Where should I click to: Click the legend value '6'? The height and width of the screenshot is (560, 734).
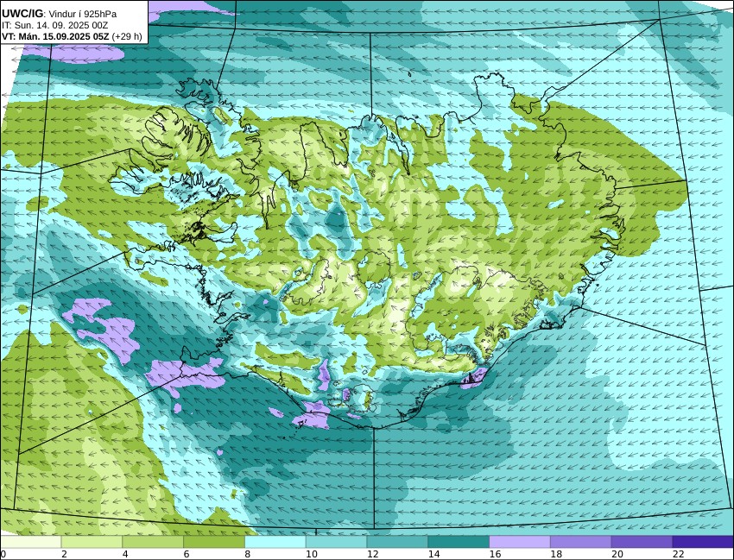(x=187, y=554)
